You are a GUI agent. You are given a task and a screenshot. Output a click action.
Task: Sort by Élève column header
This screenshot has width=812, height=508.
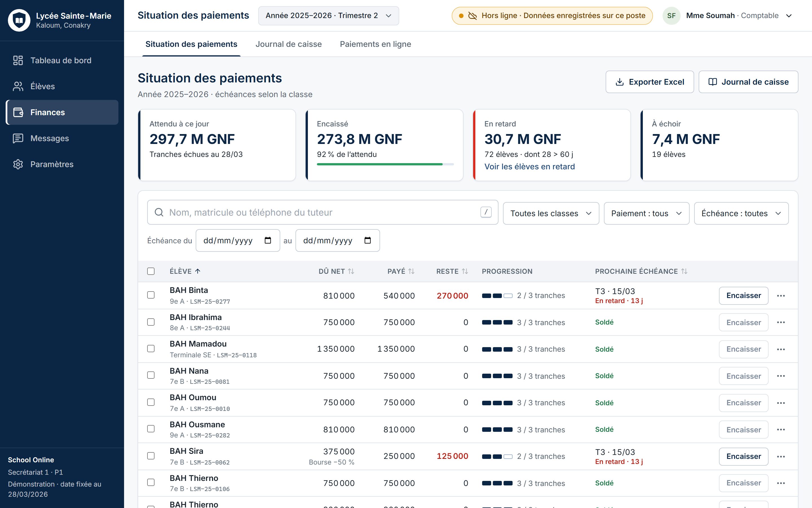[185, 271]
